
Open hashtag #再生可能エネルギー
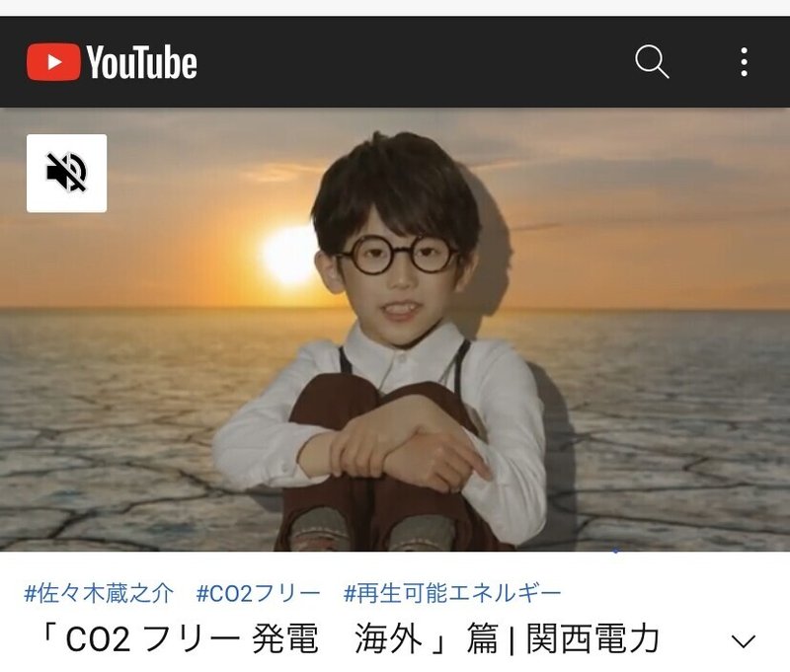(x=452, y=593)
